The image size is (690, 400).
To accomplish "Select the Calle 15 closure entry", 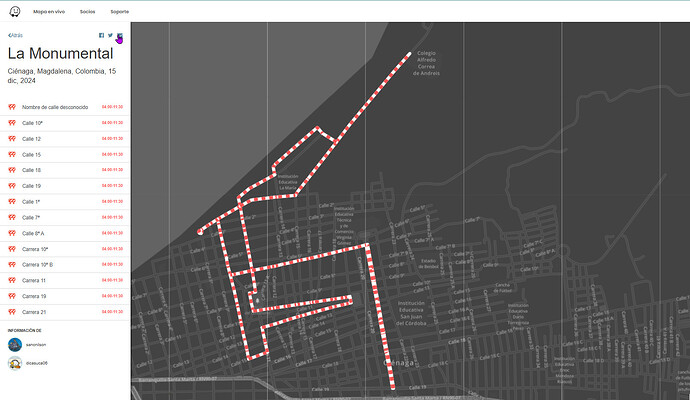I will coord(32,155).
